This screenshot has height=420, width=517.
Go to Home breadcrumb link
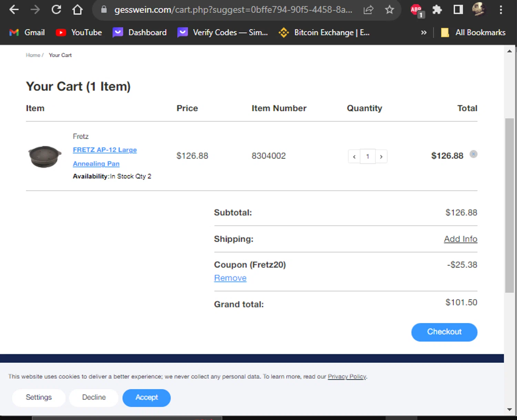pyautogui.click(x=33, y=55)
